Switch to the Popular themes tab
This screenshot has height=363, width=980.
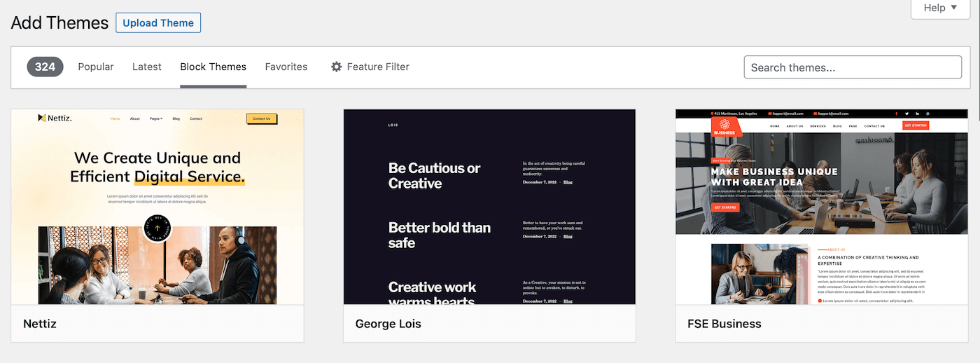tap(96, 67)
